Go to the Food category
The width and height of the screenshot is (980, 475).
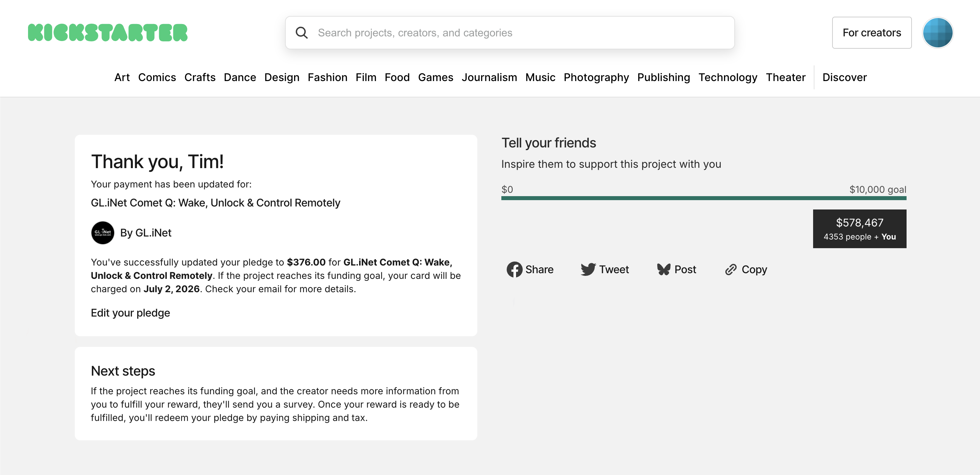pos(397,78)
